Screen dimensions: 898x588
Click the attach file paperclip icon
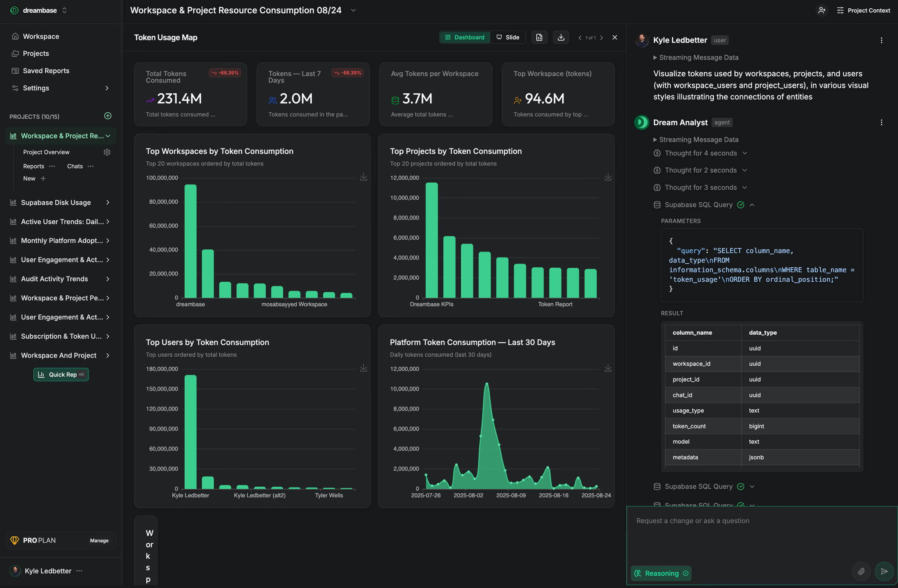click(x=861, y=571)
